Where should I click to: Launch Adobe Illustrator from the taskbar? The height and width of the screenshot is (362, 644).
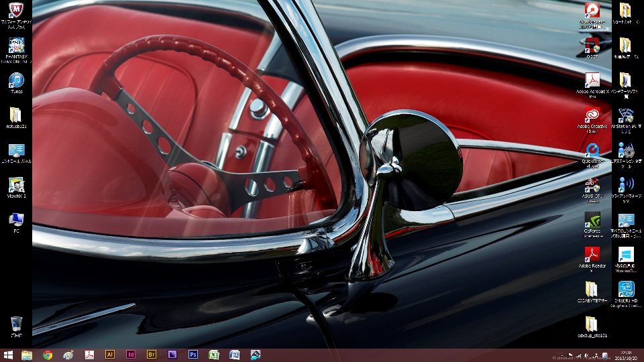coord(110,355)
